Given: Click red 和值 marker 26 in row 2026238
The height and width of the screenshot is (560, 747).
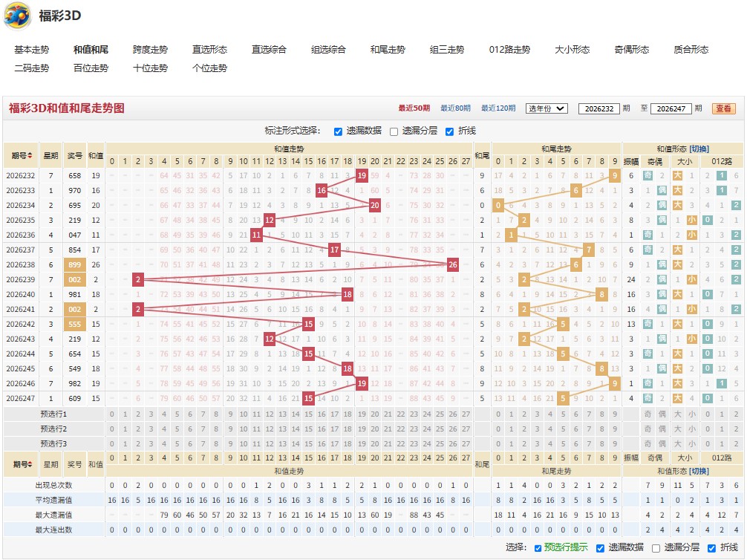Looking at the screenshot, I should tap(453, 264).
